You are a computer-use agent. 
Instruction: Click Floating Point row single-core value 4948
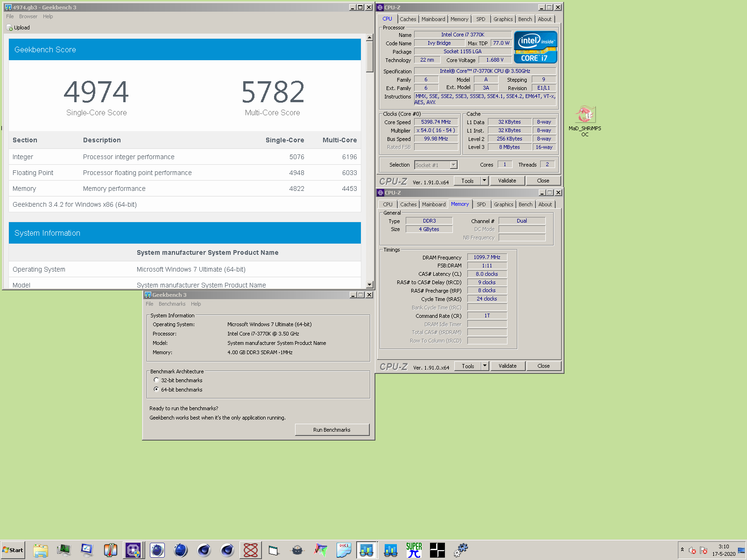296,173
